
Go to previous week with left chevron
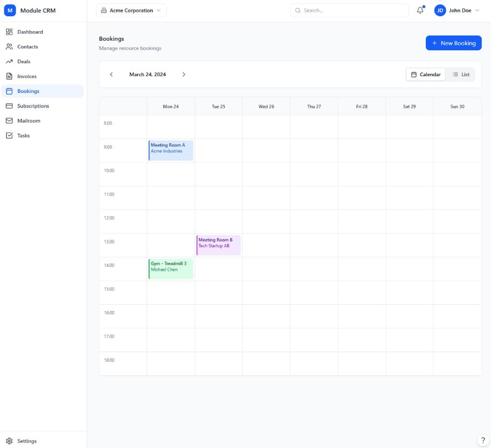pos(111,74)
